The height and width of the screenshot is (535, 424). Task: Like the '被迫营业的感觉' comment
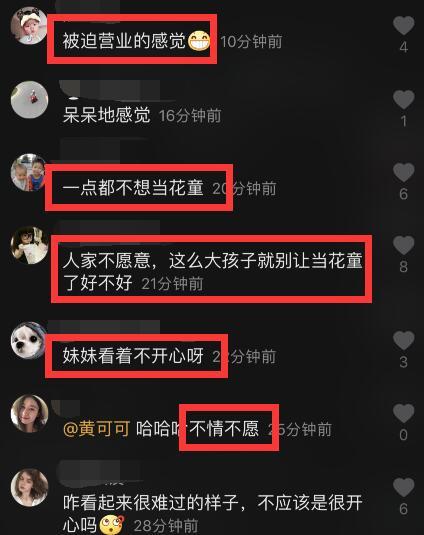point(404,26)
